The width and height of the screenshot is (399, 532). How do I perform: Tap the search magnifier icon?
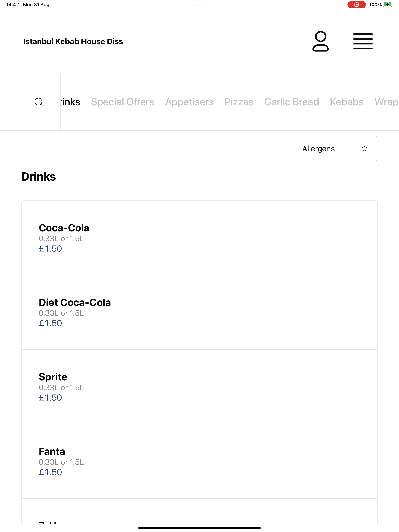click(39, 102)
